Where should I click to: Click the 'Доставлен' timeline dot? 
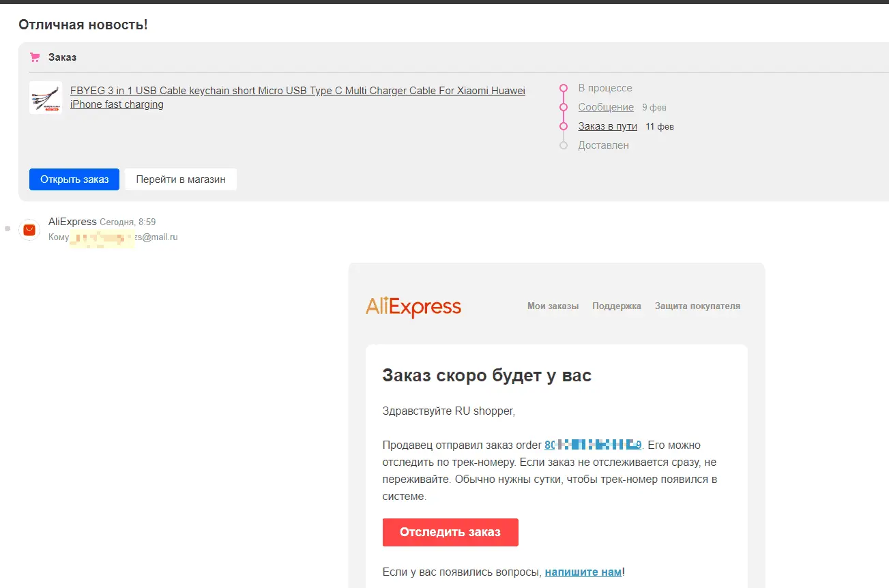coord(564,145)
